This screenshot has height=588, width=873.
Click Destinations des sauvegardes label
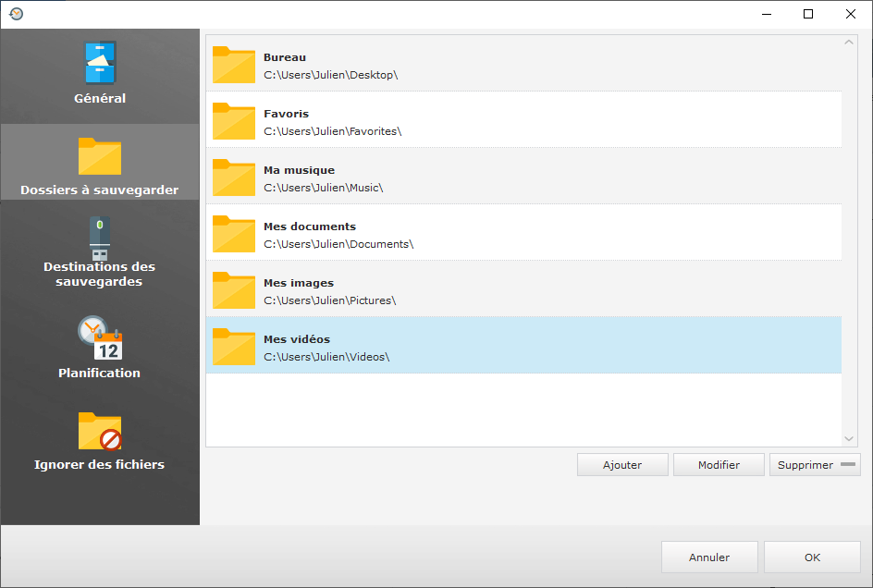[100, 274]
